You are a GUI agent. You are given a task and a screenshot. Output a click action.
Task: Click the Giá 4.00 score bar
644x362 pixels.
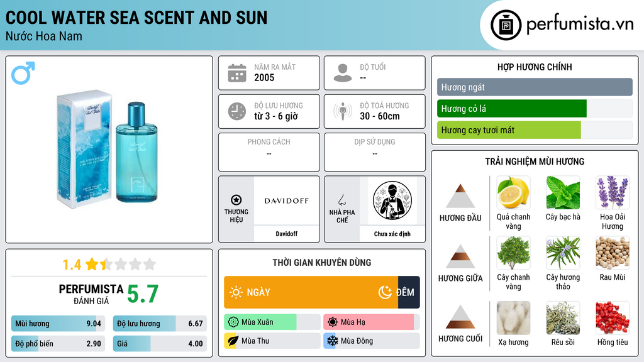[x=160, y=344]
